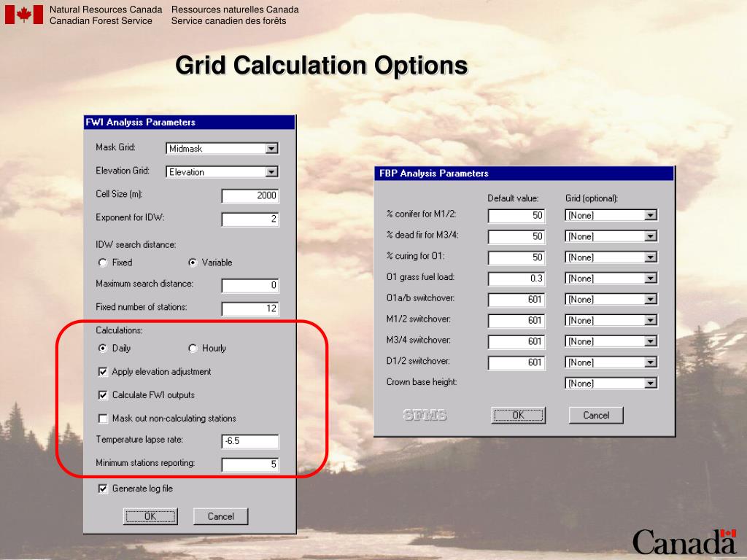
Task: Toggle Generate log file checkbox
Action: point(103,489)
